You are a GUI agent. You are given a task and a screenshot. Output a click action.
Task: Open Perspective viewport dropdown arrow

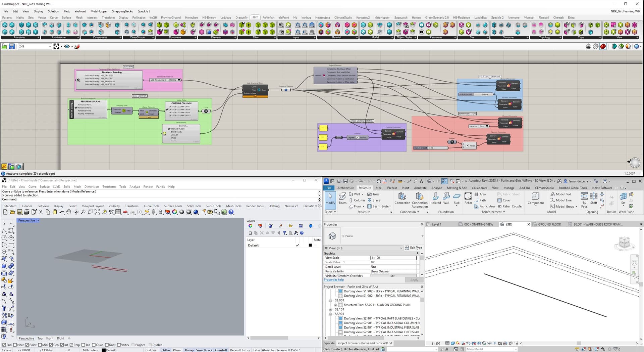pos(38,220)
